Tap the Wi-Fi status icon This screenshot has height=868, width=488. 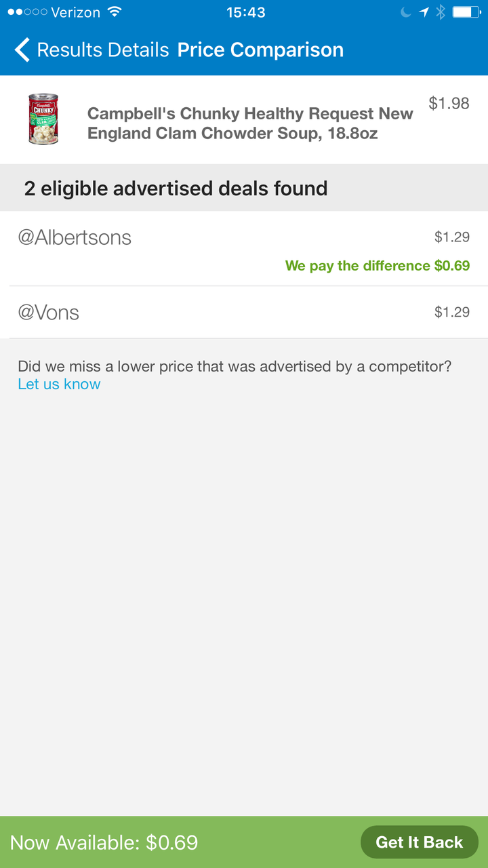point(114,12)
